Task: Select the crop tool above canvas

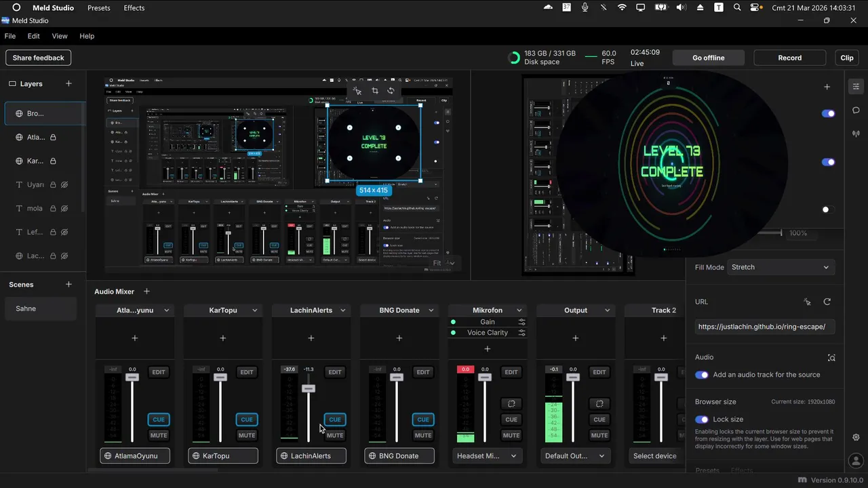Action: [x=374, y=91]
